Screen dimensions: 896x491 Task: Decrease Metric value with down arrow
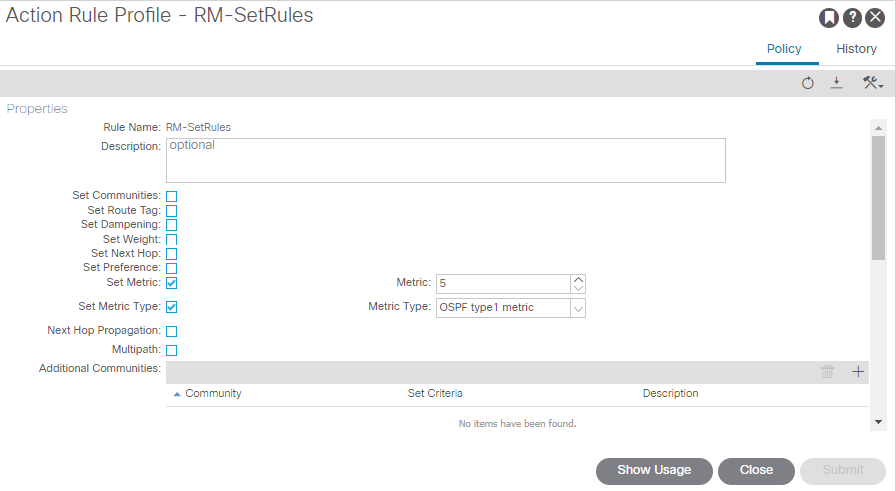(x=578, y=288)
